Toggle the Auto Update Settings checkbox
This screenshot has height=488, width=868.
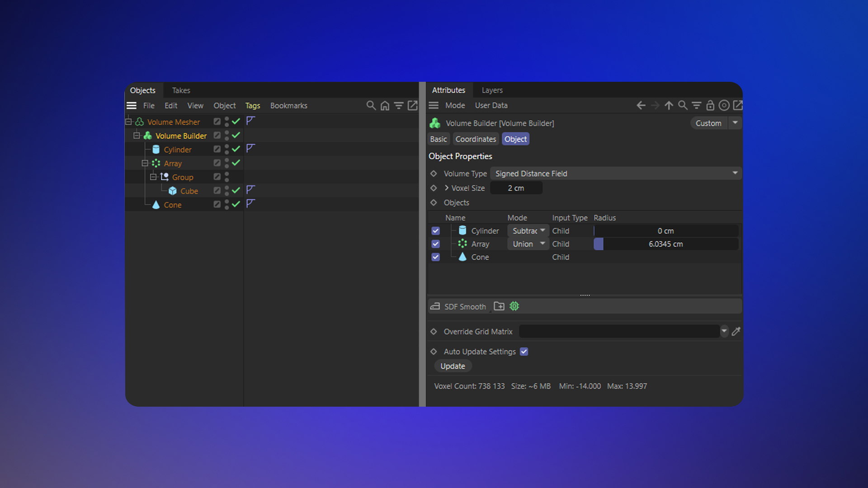(x=524, y=352)
